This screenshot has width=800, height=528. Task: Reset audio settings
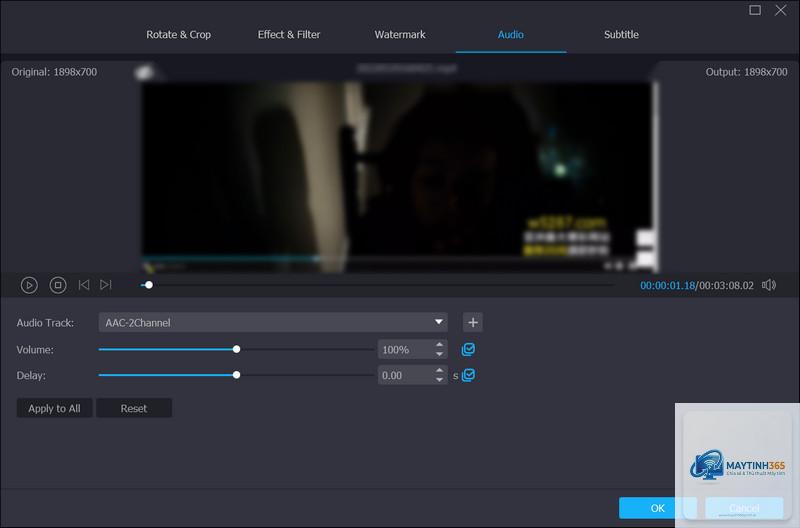pos(134,408)
